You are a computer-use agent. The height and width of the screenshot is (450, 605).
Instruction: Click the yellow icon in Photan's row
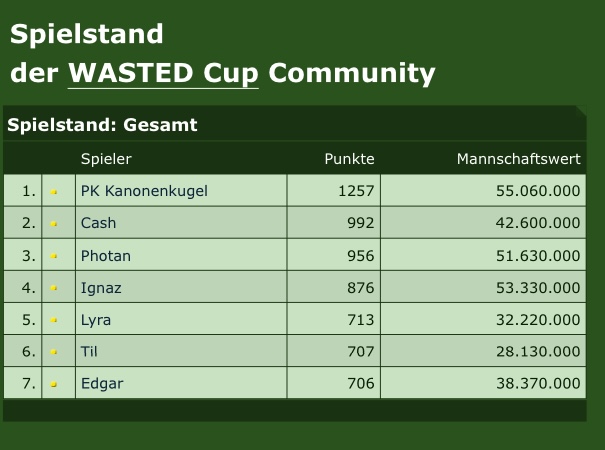54,256
